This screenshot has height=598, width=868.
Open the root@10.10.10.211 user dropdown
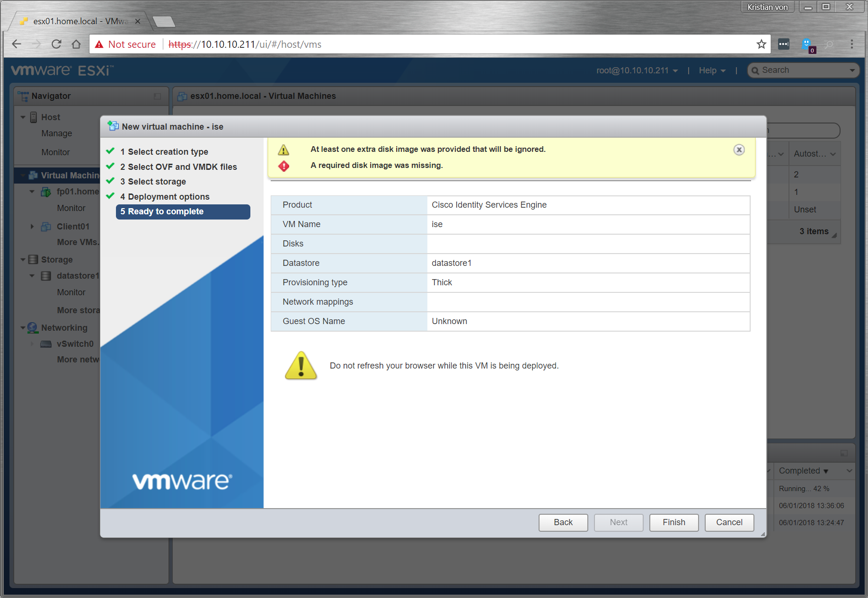[x=637, y=70]
